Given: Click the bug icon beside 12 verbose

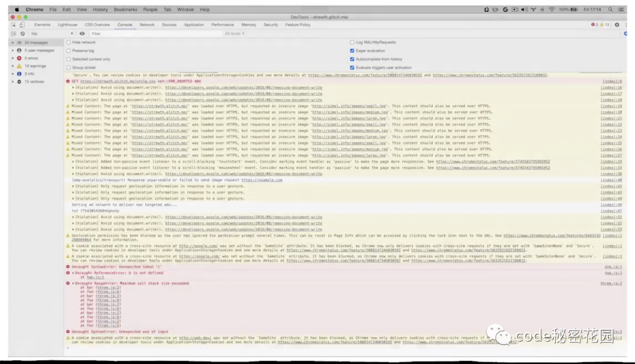Looking at the screenshot, I should point(19,81).
